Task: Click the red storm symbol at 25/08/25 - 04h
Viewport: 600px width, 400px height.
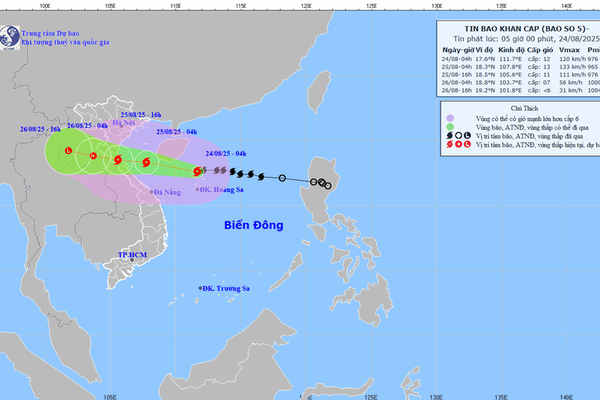Action: (x=146, y=162)
